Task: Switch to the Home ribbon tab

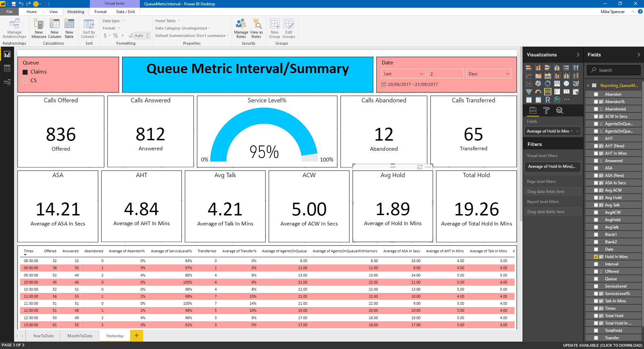Action: coord(32,12)
